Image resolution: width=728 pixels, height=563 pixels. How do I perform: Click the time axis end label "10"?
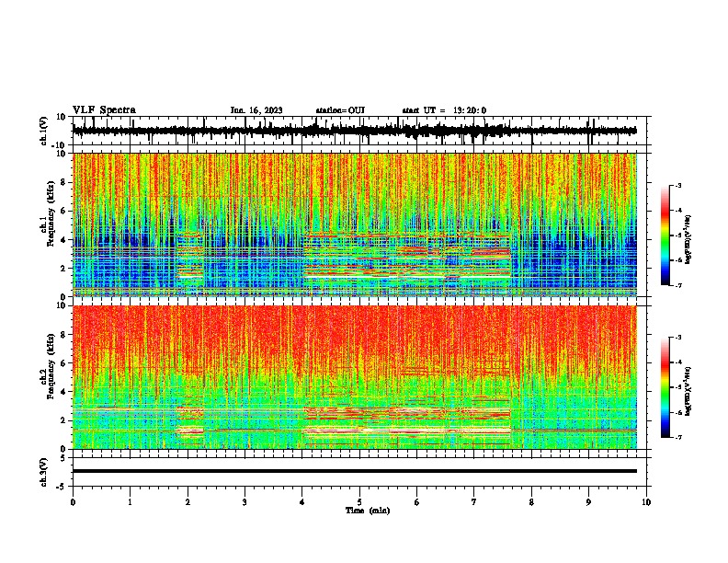coord(646,502)
